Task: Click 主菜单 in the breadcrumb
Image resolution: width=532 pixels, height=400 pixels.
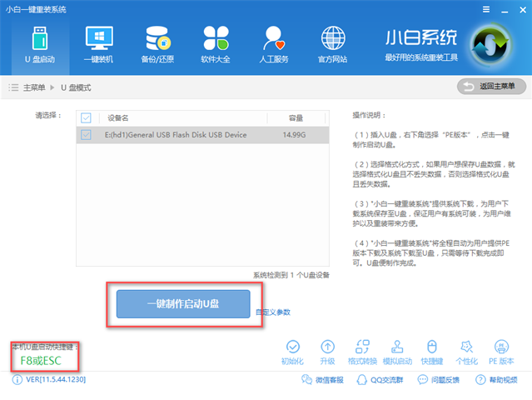Action: 35,87
